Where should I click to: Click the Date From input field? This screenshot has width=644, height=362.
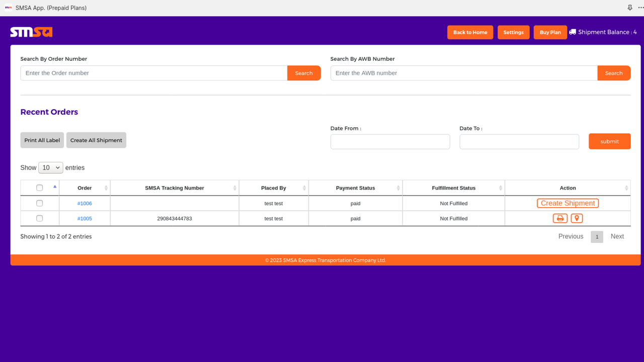click(390, 141)
